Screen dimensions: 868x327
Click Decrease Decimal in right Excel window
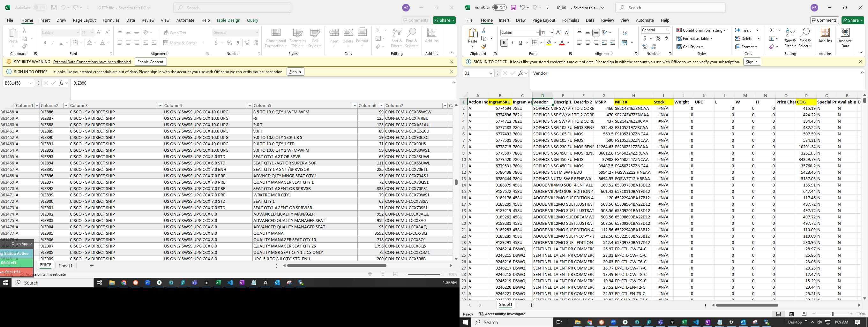pyautogui.click(x=653, y=47)
